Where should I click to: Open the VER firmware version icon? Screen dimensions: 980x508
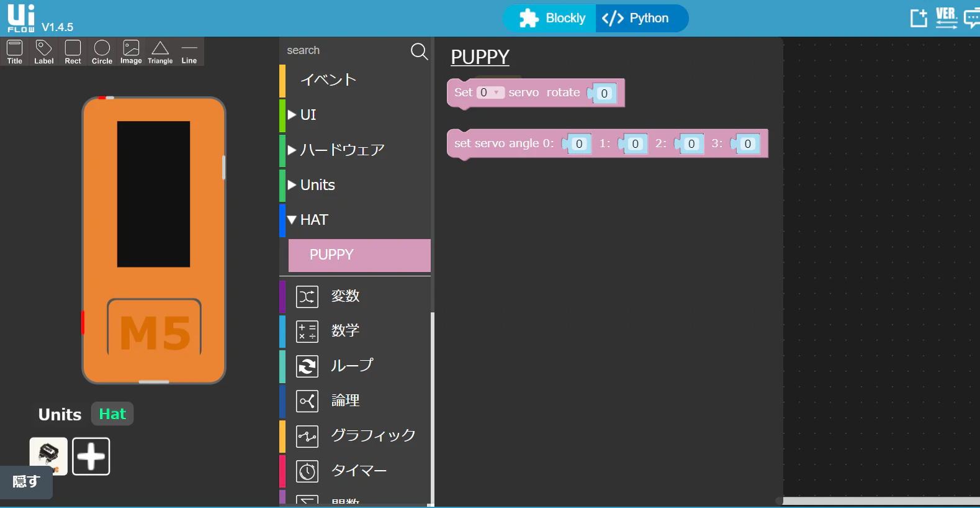(x=946, y=18)
